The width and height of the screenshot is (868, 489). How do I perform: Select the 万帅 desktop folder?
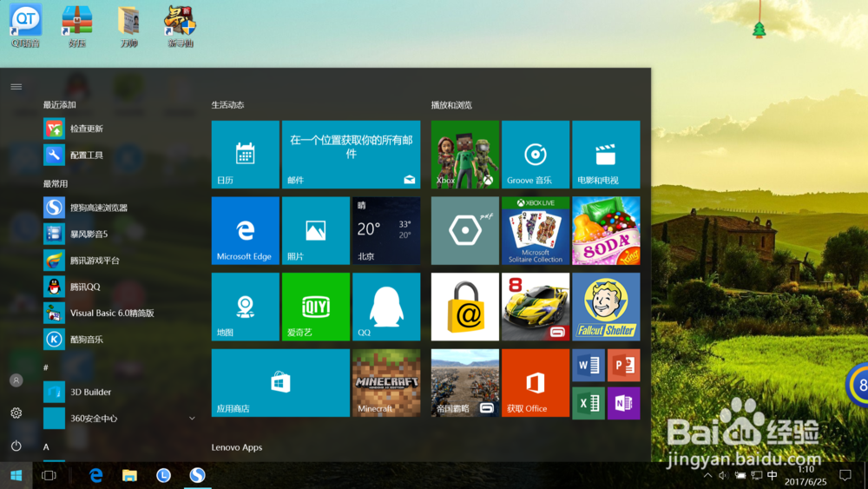point(129,25)
